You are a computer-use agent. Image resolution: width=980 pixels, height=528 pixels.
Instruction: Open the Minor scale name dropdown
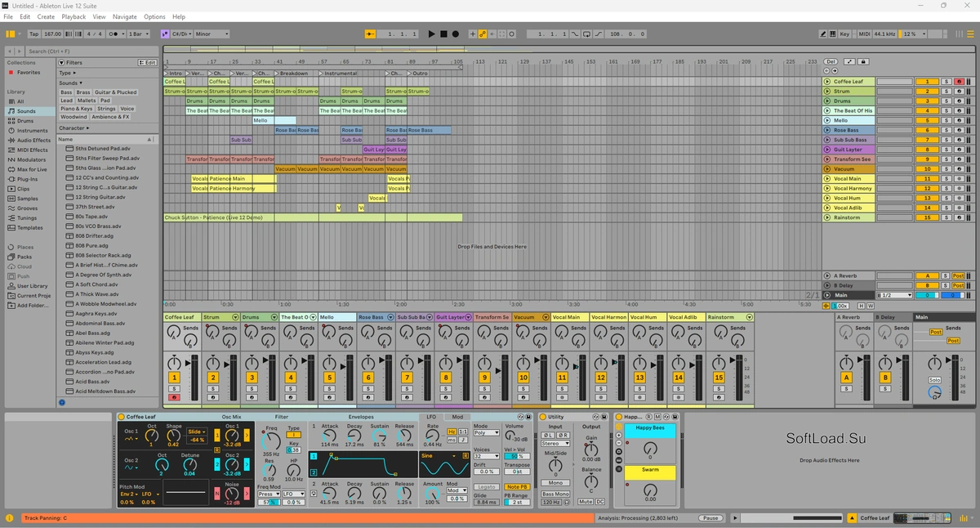click(x=211, y=34)
